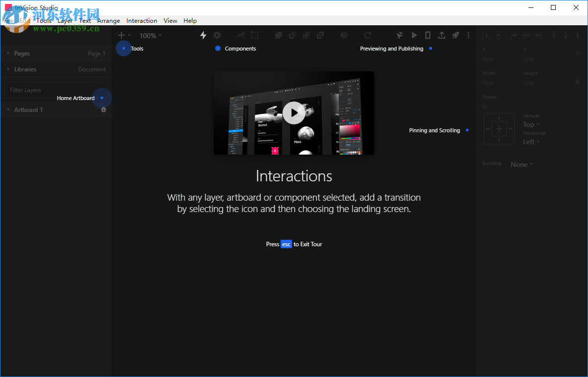Select the Scissors tool in the toolbar
Screen dimensions: 588x377
tap(240, 35)
